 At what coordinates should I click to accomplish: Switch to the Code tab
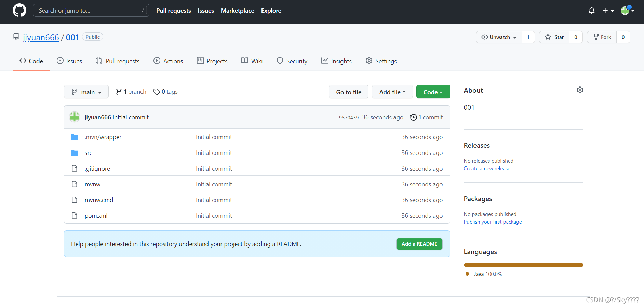(x=31, y=61)
